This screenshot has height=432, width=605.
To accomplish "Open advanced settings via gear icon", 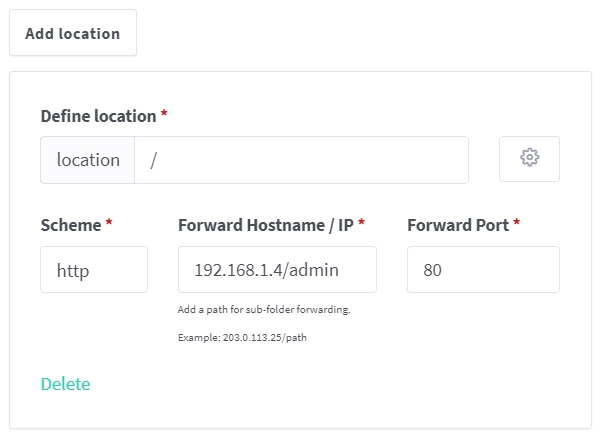I will (x=529, y=159).
